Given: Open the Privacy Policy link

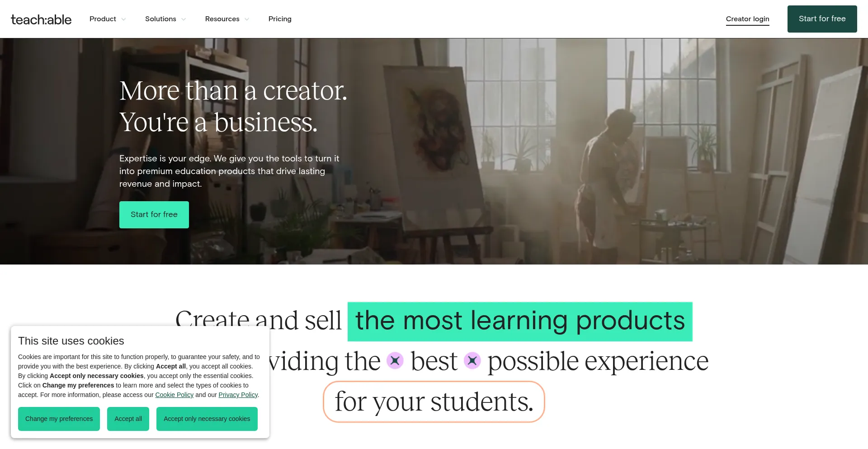Looking at the screenshot, I should (238, 395).
